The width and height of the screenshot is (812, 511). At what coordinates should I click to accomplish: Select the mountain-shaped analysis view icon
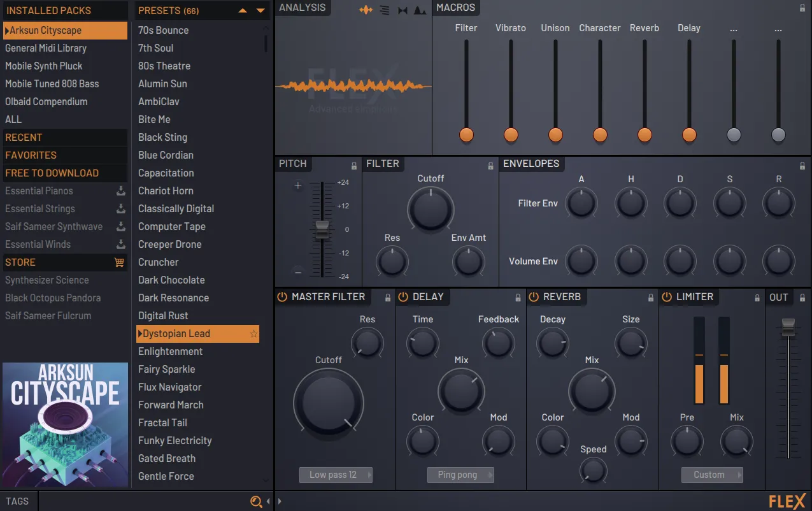(420, 10)
